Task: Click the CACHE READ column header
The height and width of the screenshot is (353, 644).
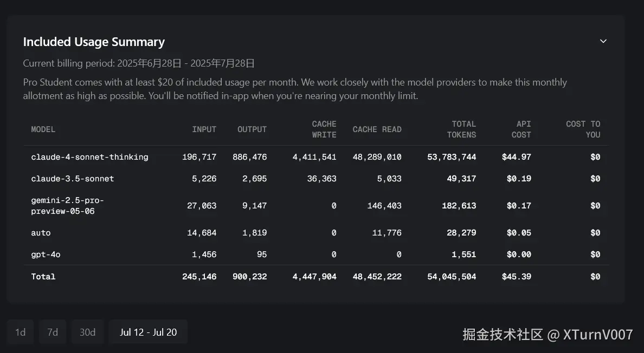Action: [x=377, y=129]
